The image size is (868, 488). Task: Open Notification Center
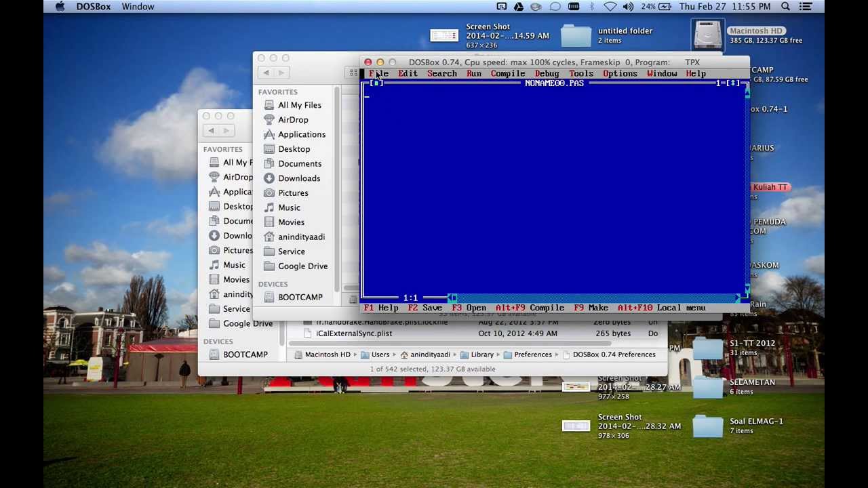806,7
